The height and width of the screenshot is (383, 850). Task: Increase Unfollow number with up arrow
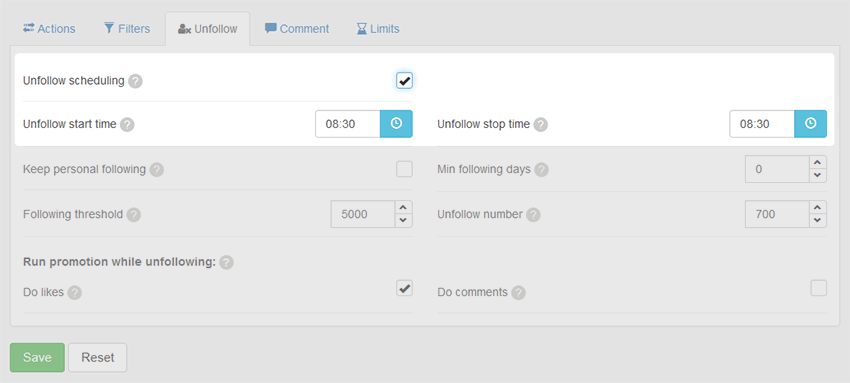click(x=817, y=207)
